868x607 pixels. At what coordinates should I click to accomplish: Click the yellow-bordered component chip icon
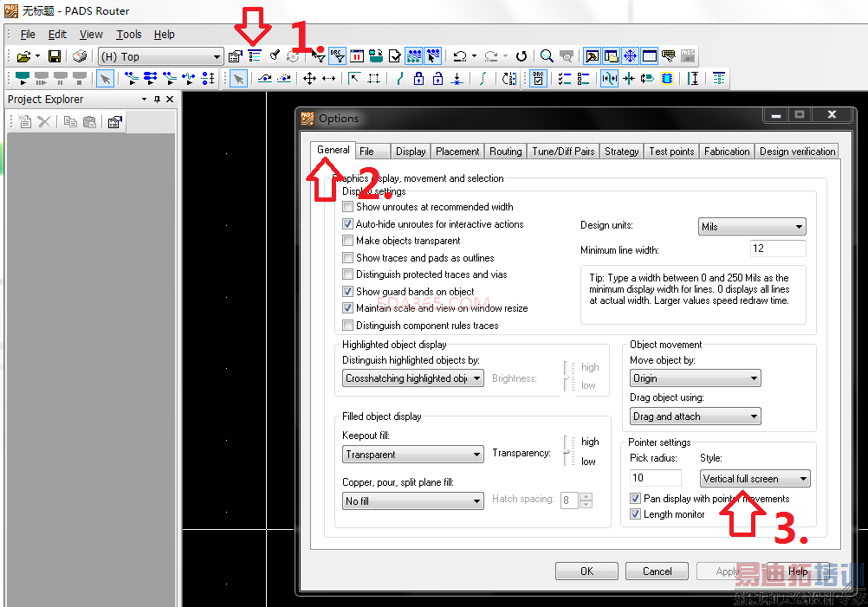(x=667, y=79)
